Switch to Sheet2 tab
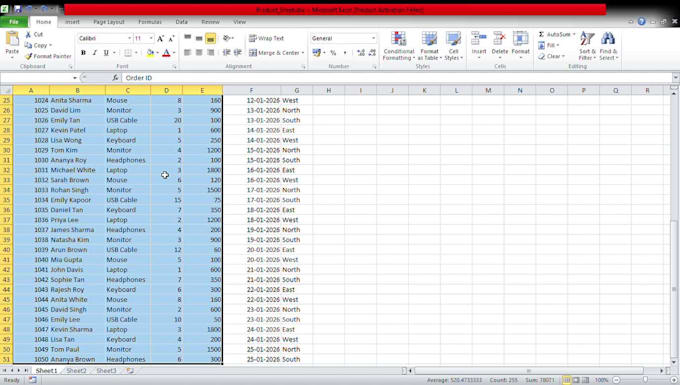Viewport: 680px width, 385px height. (76, 371)
